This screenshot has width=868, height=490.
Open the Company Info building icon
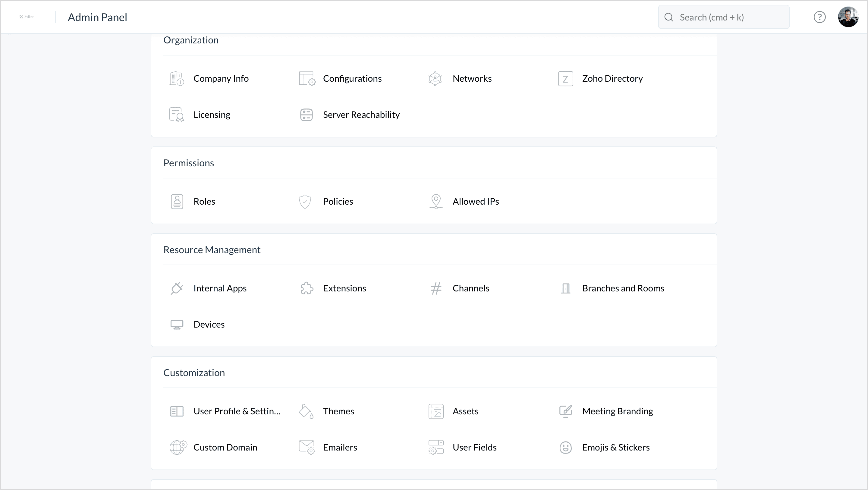point(177,79)
